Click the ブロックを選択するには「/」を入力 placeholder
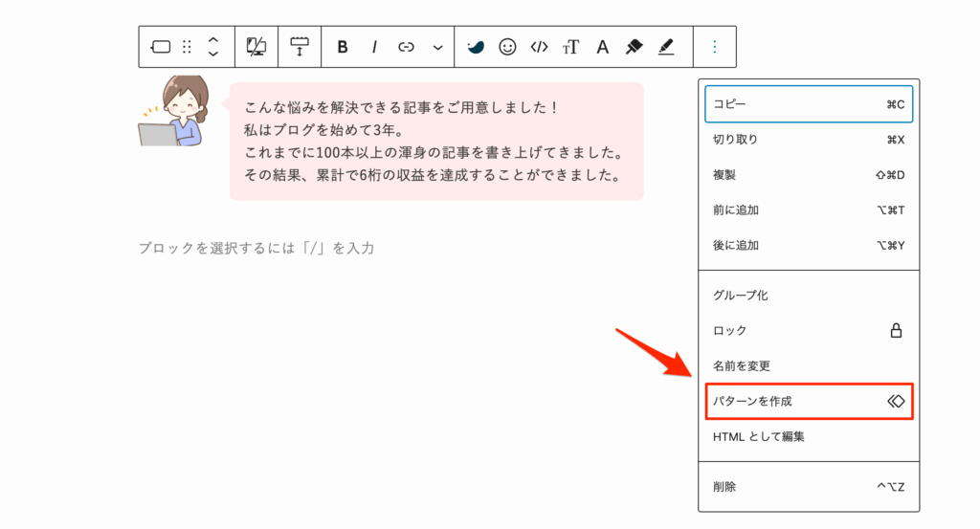Viewport: 980px width, 529px height. click(x=256, y=248)
